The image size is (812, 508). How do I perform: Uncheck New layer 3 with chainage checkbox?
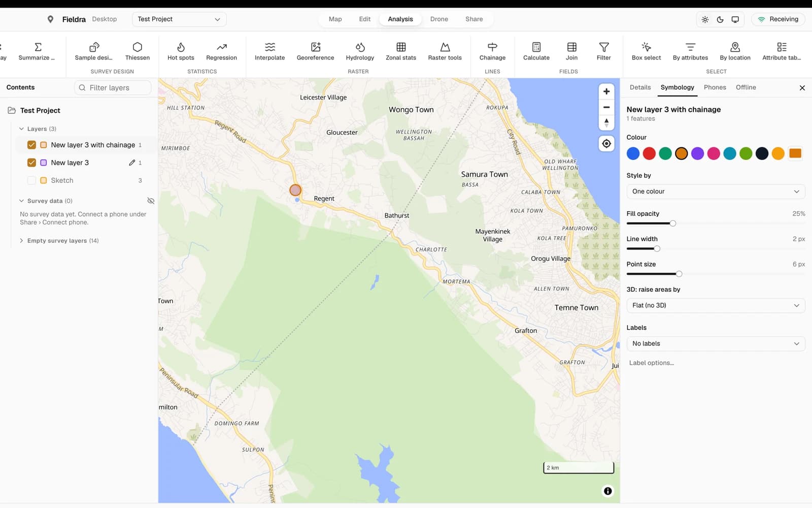31,145
